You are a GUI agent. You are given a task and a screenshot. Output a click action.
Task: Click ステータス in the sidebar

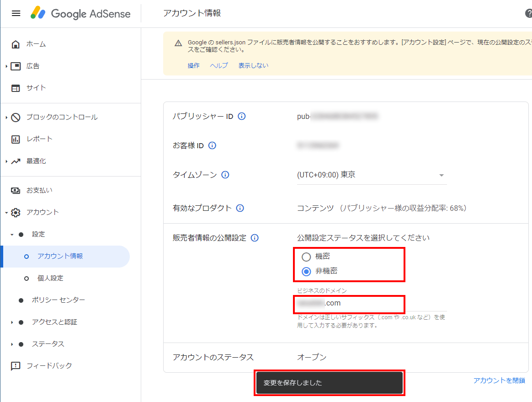pos(48,344)
